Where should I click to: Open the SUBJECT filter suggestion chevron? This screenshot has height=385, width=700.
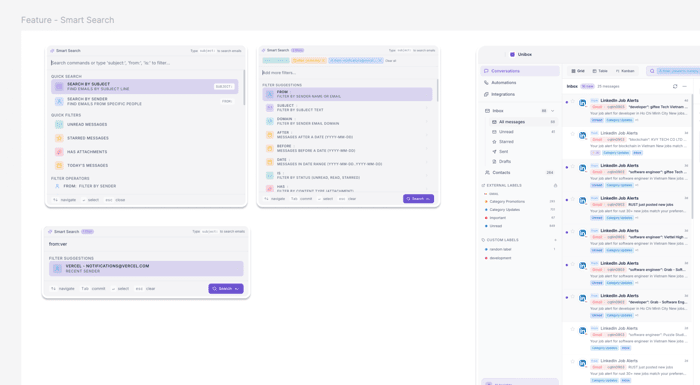coord(427,108)
